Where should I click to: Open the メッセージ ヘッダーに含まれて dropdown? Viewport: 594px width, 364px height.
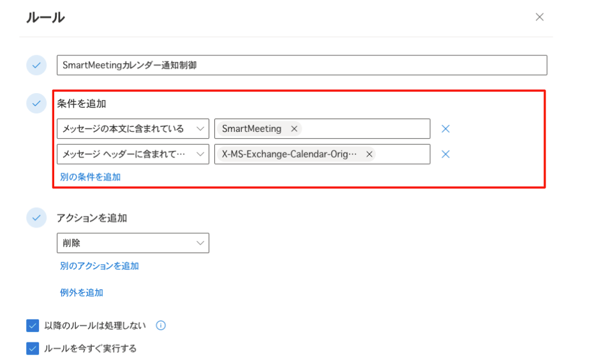click(133, 154)
